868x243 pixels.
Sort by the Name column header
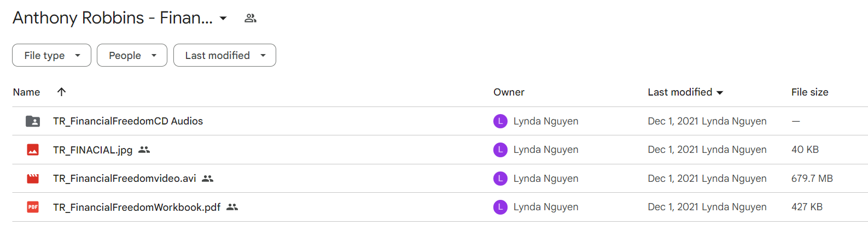26,92
